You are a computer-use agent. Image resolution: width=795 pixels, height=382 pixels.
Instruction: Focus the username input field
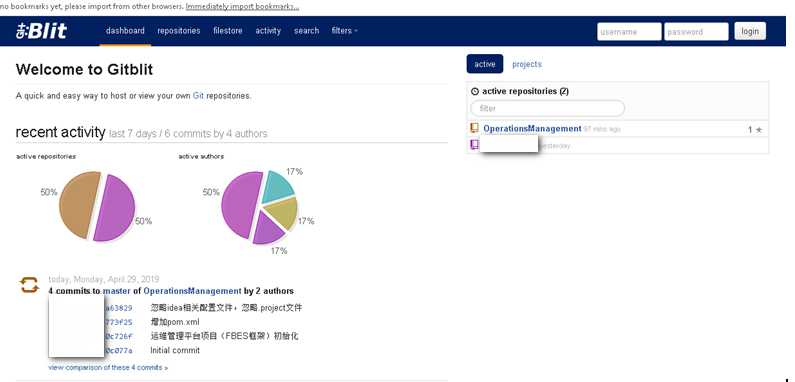coord(629,31)
